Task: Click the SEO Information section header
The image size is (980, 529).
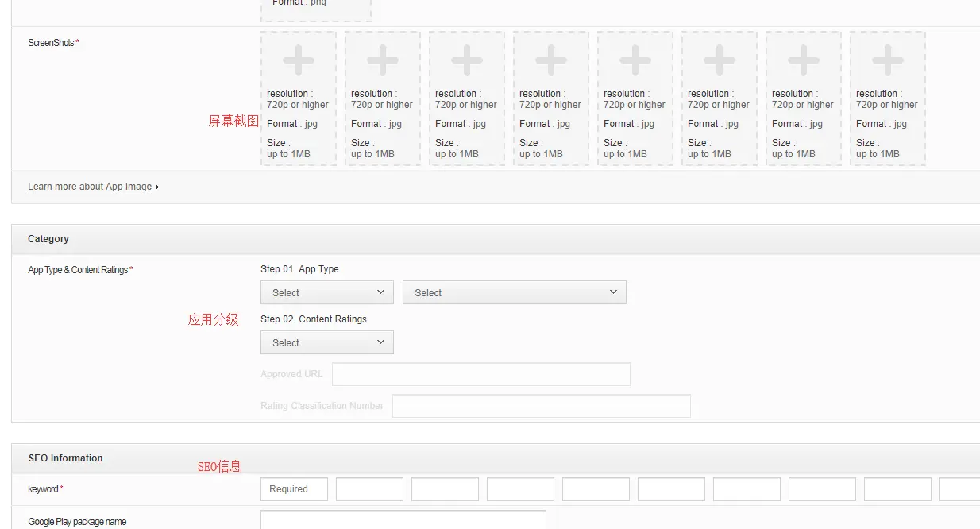Action: [496, 458]
